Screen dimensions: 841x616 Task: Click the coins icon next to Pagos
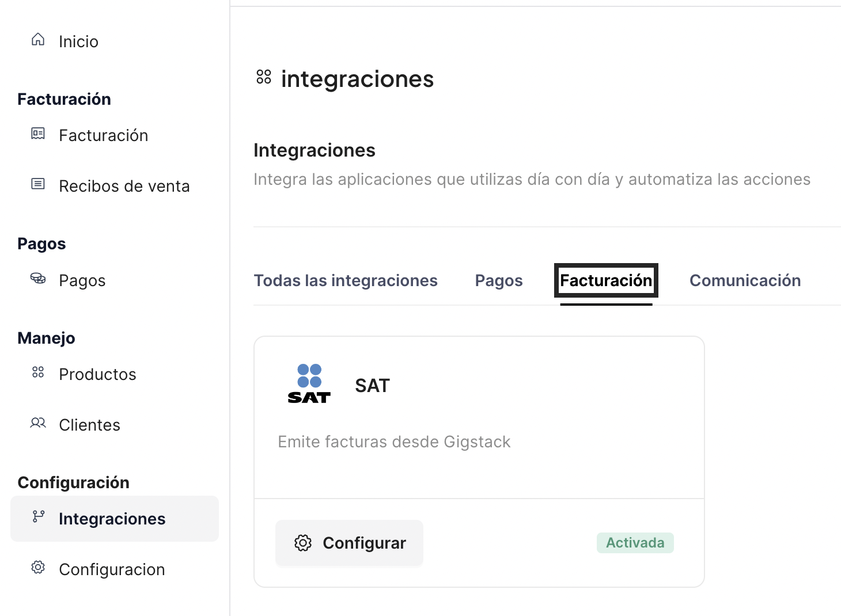point(38,279)
